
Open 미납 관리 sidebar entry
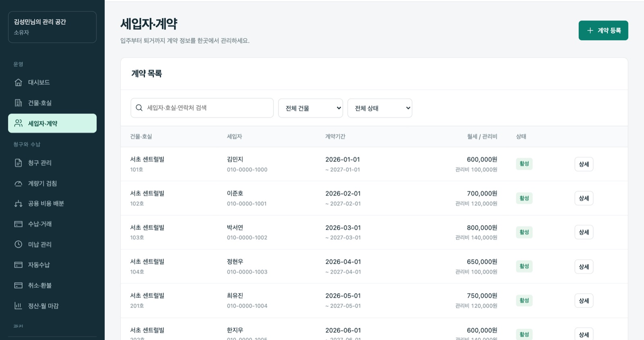52,245
